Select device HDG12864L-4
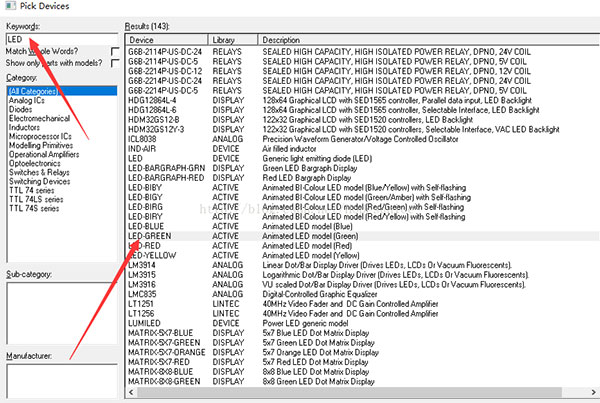600x403 pixels. [363, 100]
